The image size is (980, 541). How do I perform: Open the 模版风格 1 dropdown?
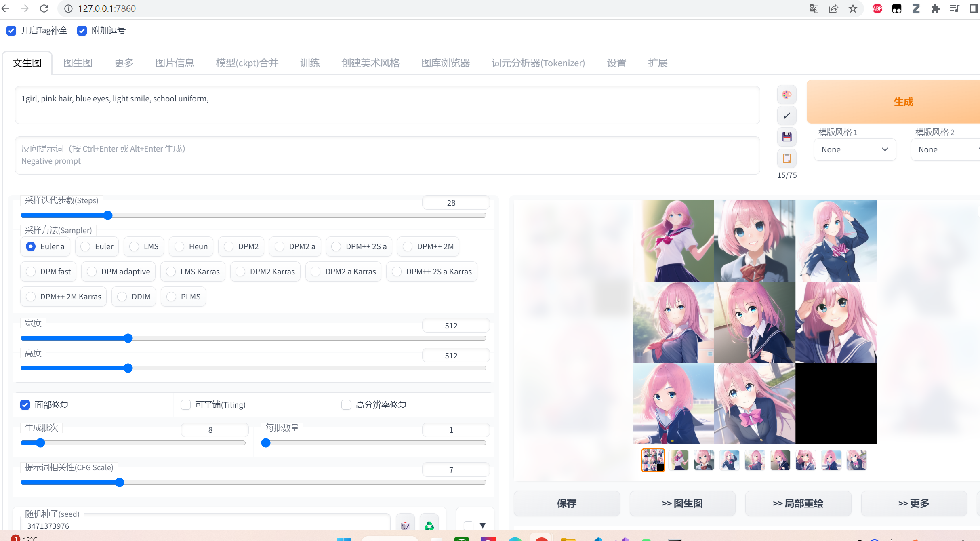tap(855, 149)
